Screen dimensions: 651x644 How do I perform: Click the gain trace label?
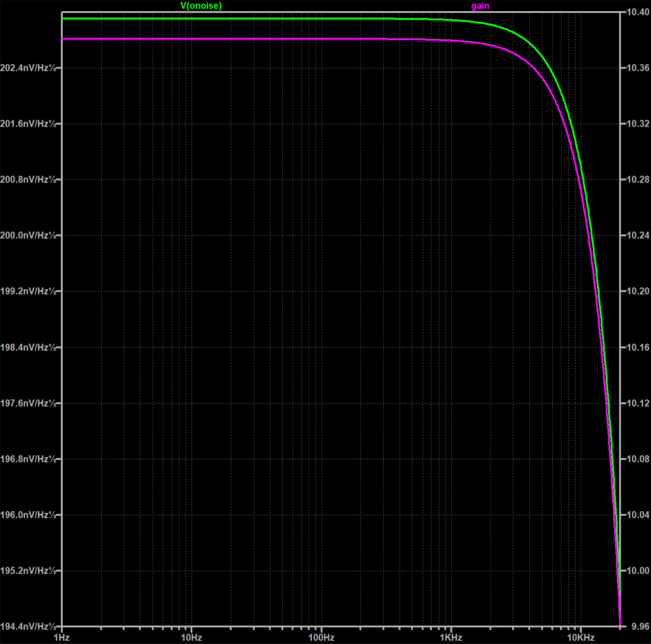tap(481, 6)
